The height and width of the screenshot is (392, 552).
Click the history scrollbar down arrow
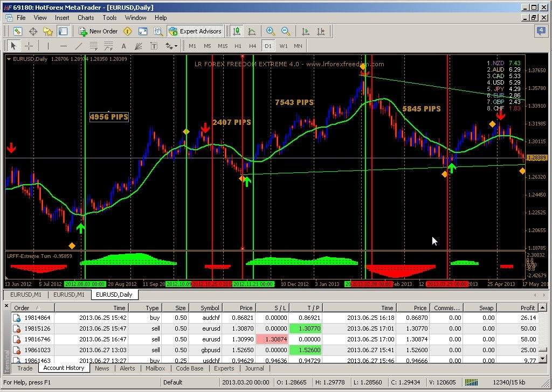(542, 359)
